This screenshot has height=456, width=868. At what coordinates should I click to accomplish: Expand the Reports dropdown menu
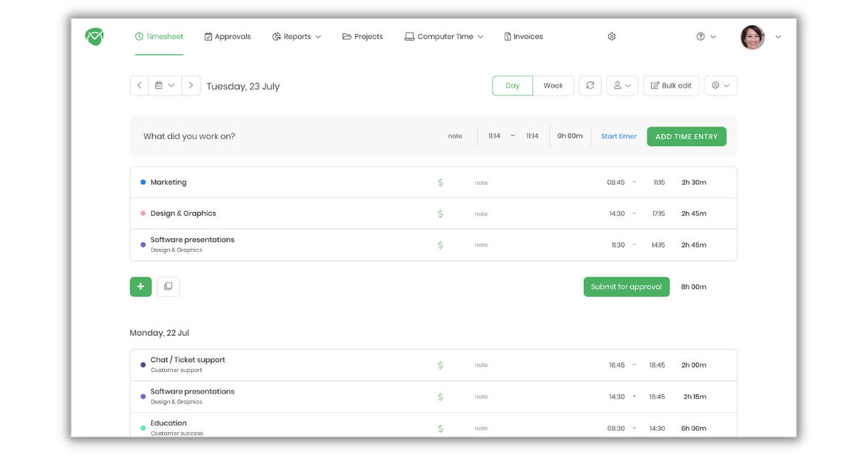[x=297, y=35]
